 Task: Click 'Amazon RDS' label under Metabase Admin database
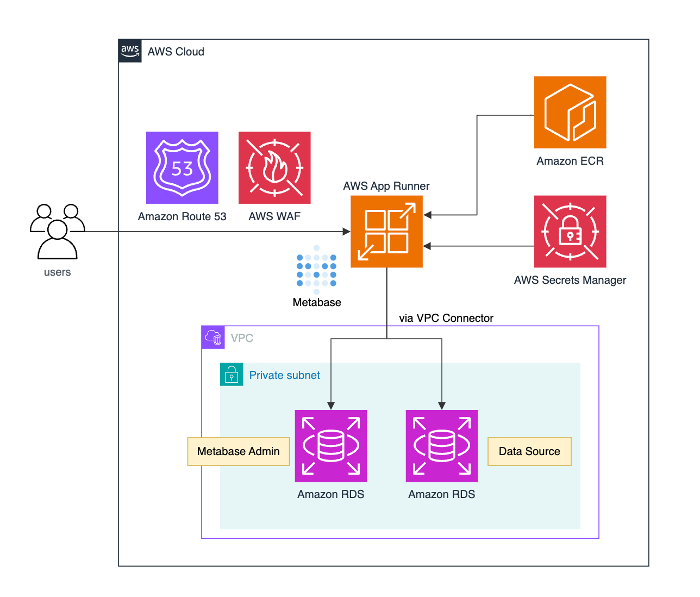pyautogui.click(x=331, y=494)
